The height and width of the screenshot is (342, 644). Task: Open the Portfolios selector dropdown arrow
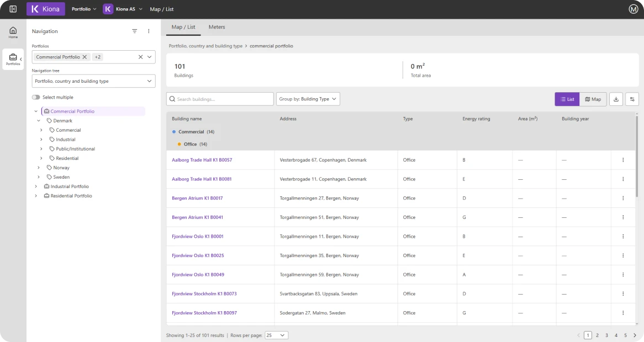click(150, 57)
